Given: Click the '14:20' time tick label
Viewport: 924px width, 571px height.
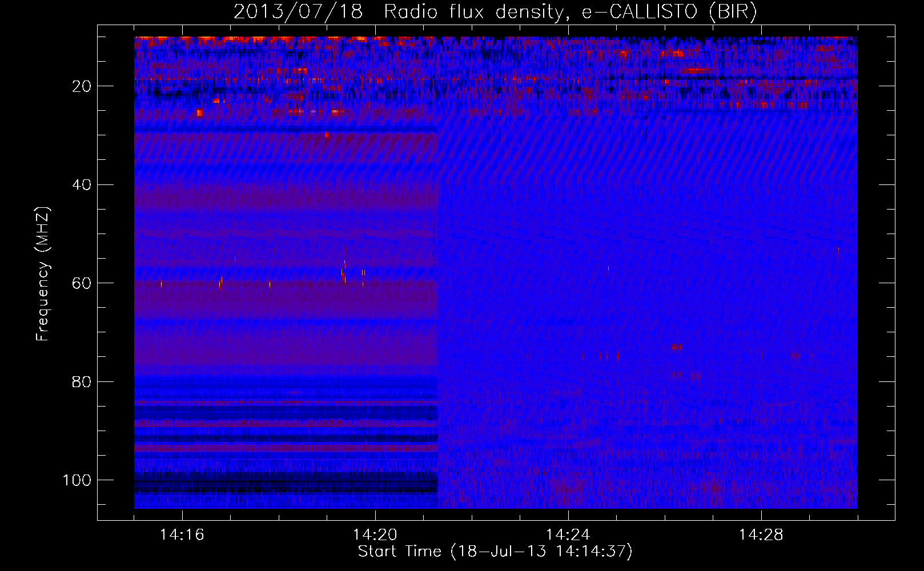Looking at the screenshot, I should tap(375, 535).
